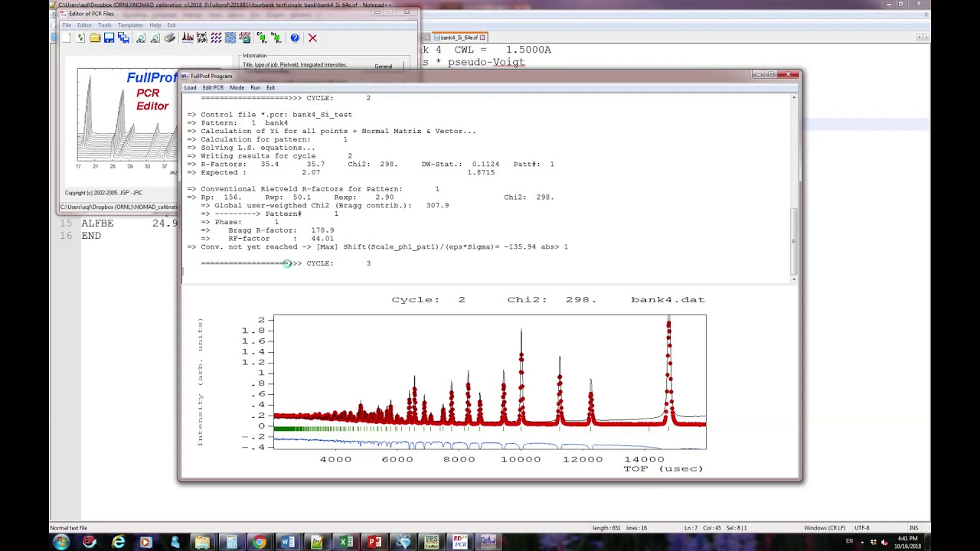The width and height of the screenshot is (980, 551).
Task: Click 'Global user-weigthed Chi2' line in log
Action: tap(325, 206)
